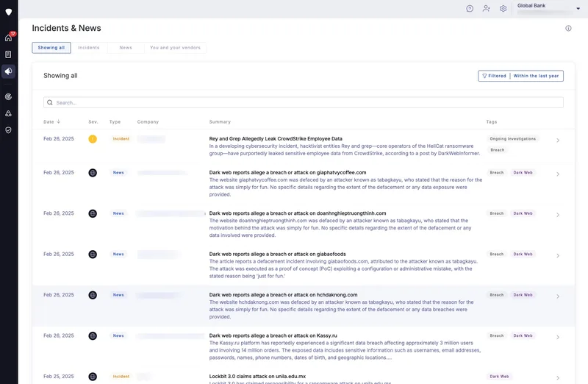
Task: Switch to the News tab
Action: coord(126,48)
